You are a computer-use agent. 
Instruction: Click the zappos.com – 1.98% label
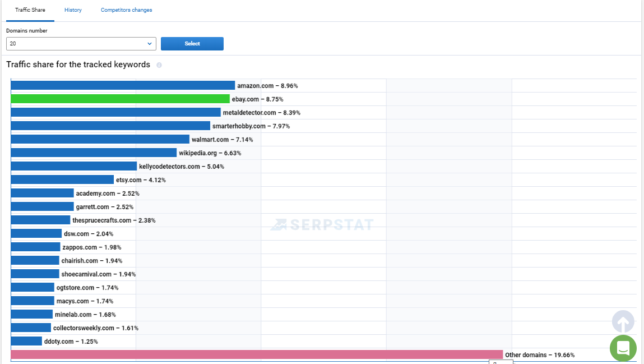pyautogui.click(x=92, y=247)
